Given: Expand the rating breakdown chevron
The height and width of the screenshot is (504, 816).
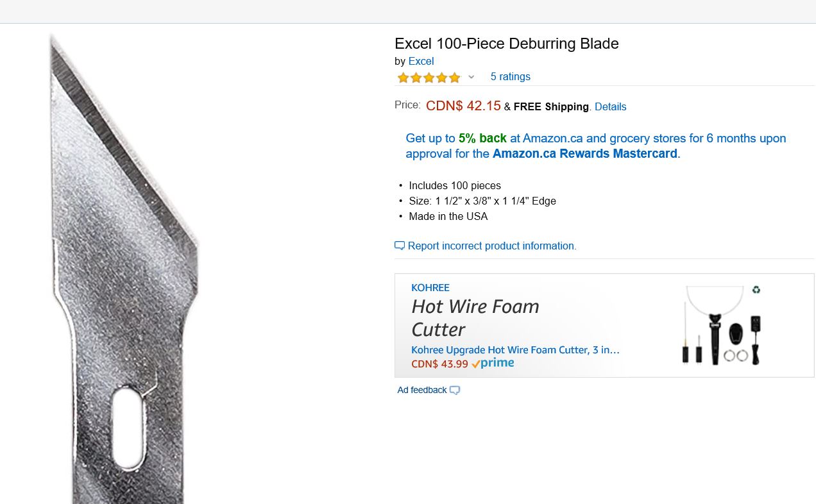Looking at the screenshot, I should point(471,77).
